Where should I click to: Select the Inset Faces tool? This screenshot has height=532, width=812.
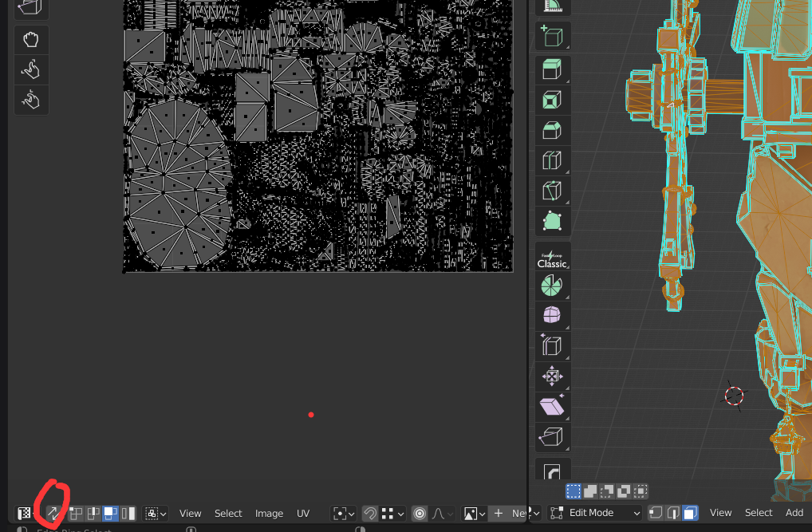(552, 100)
